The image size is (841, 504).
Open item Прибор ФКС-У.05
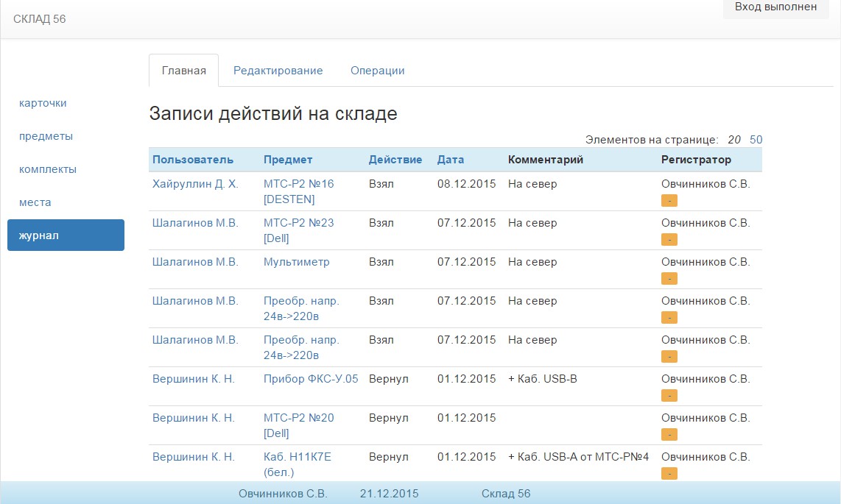tap(311, 379)
